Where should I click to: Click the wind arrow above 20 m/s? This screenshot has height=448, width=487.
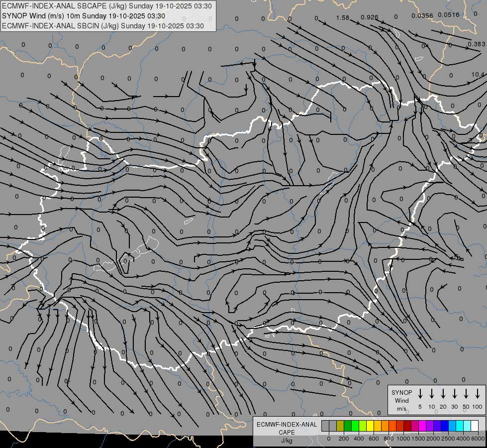tap(443, 394)
